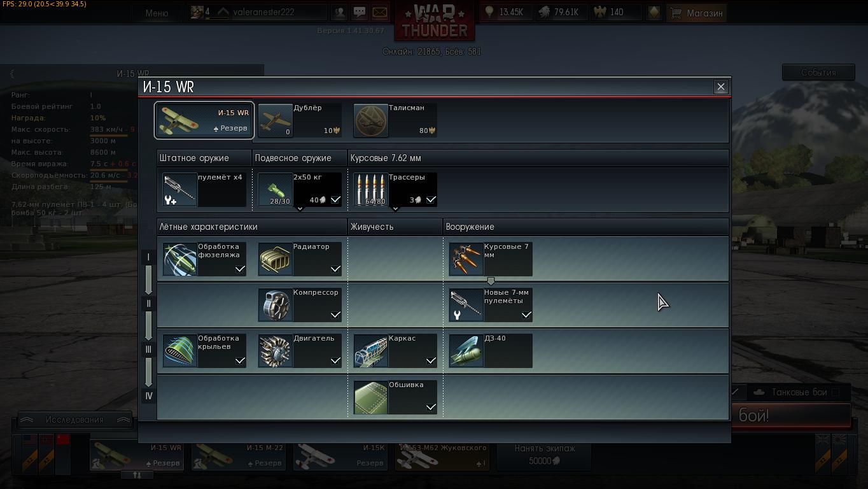This screenshot has height=489, width=868.
Task: Click the Талисман emblem icon
Action: click(370, 120)
